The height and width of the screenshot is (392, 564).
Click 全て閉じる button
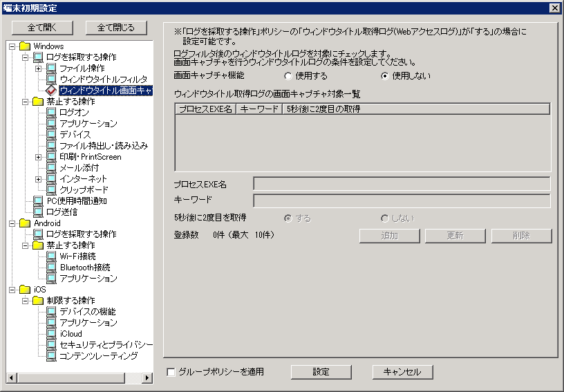coord(116,28)
